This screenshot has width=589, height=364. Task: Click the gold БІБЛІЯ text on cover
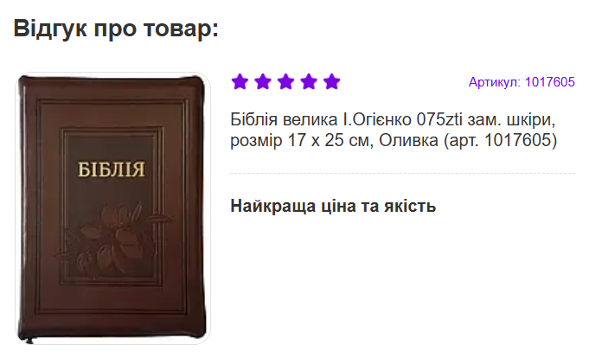coord(112,169)
